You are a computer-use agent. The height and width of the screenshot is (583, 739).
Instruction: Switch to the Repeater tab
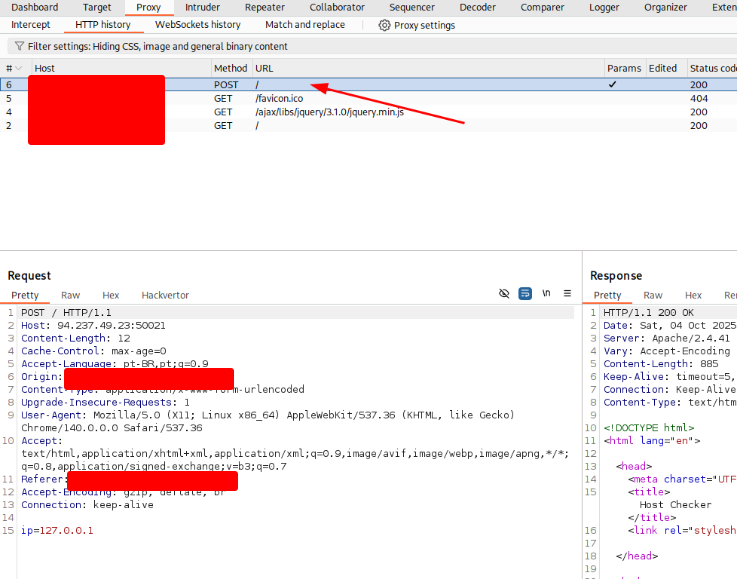point(264,7)
